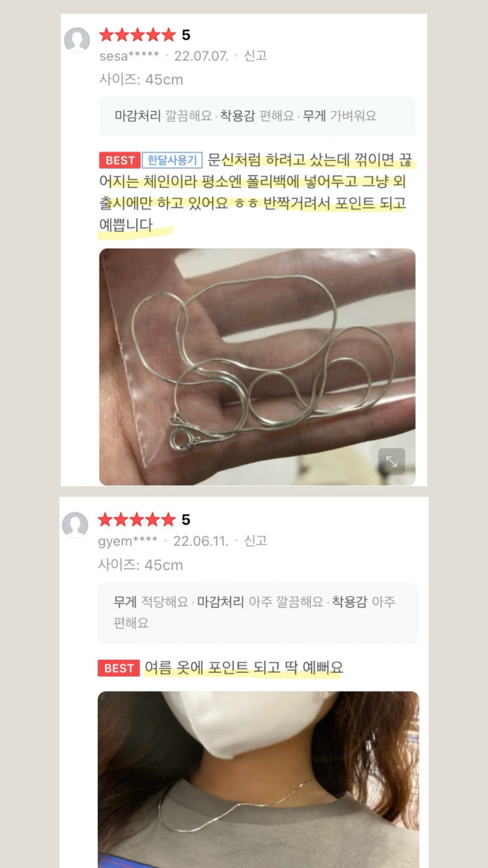The height and width of the screenshot is (868, 488).
Task: Click the 무게 적당해요 tag in second review
Action: (x=151, y=602)
